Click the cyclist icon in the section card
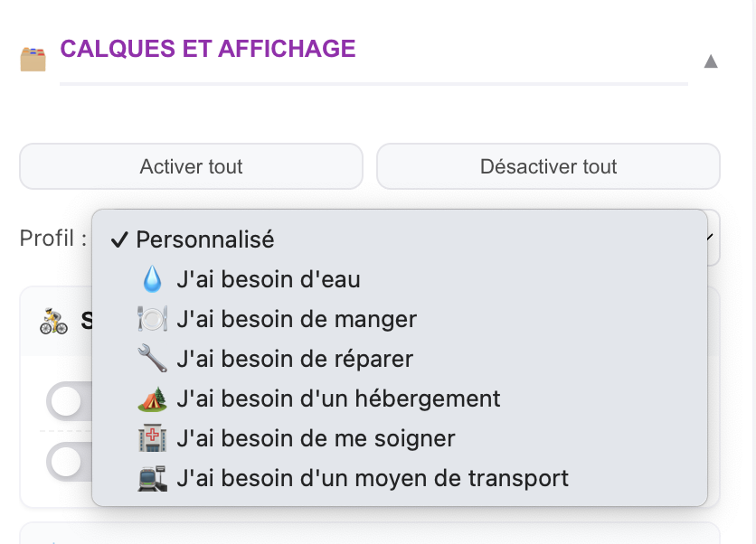The image size is (756, 544). pyautogui.click(x=54, y=320)
